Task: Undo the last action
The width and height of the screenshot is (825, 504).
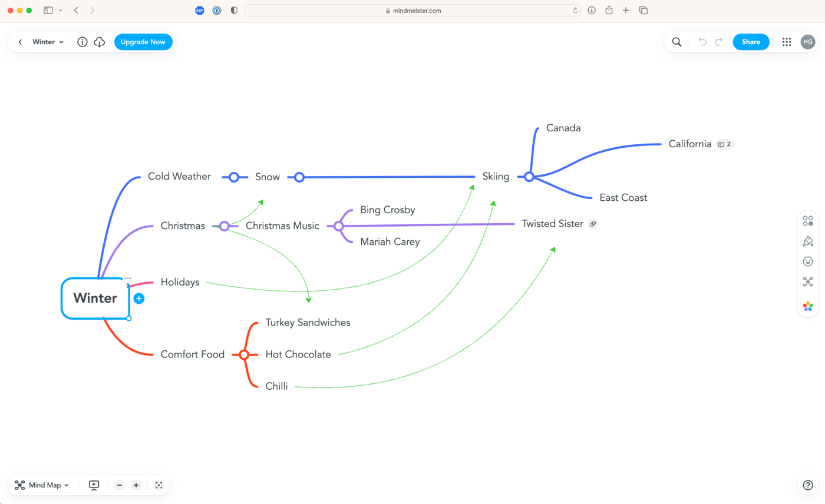Action: [x=702, y=42]
